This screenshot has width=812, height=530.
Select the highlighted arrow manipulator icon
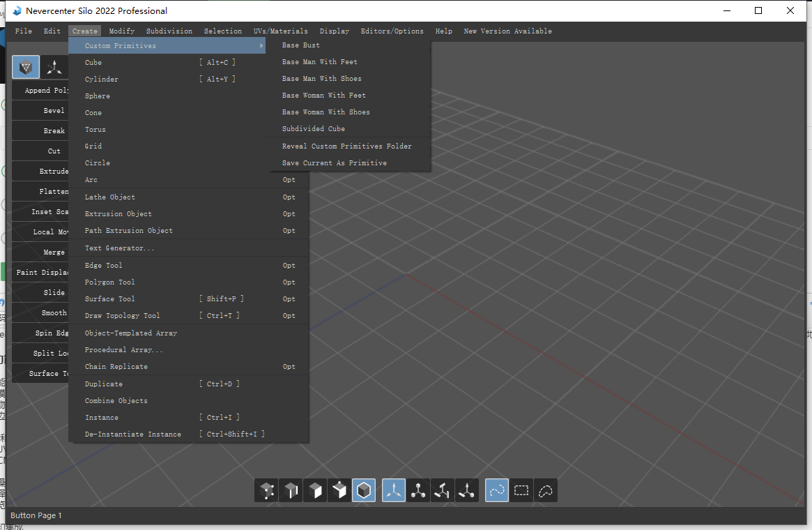(x=394, y=490)
